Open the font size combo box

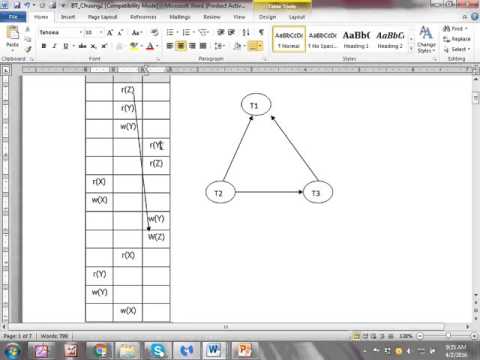(x=93, y=32)
